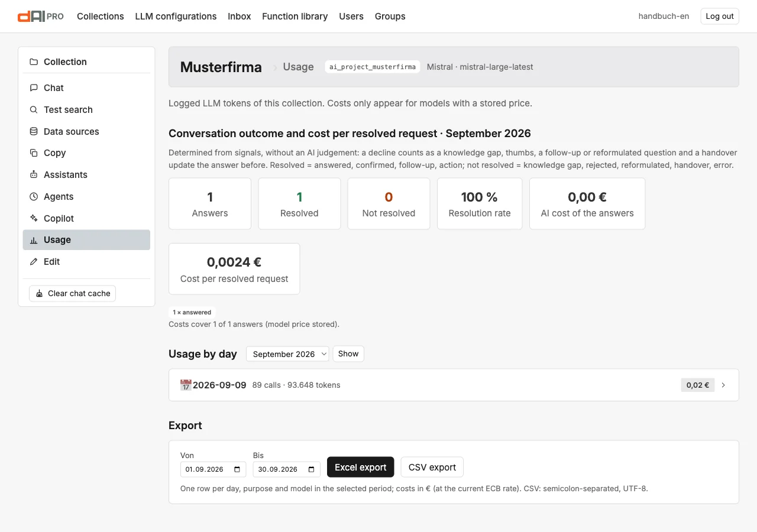Click the dAI PRO logo
The height and width of the screenshot is (532, 757).
pyautogui.click(x=41, y=17)
